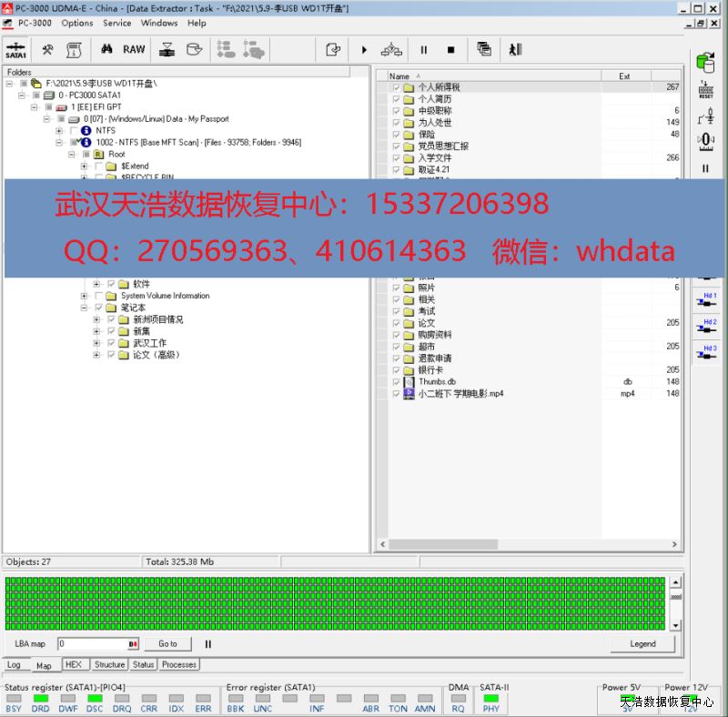Click the drive-with-arrow icon after RAW
Image resolution: width=728 pixels, height=717 pixels.
pos(167,50)
